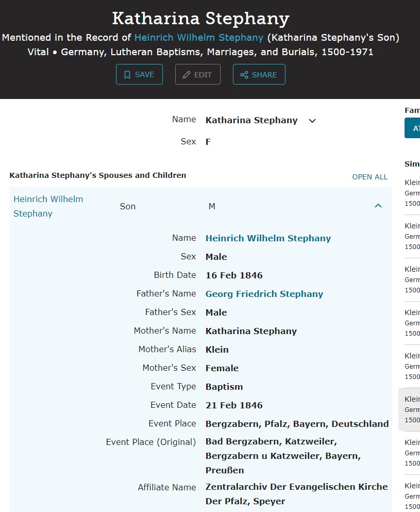This screenshot has height=512, width=420.
Task: Click the birth date value 16 Feb 1846
Action: [234, 275]
